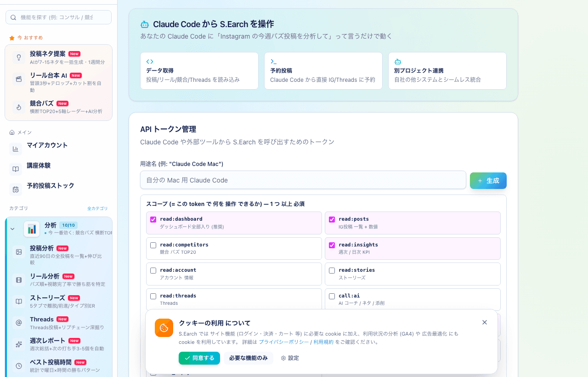Screen dimensions: 588x377
Task: Click the code brackets icon above データ取得
Action: coord(150,62)
